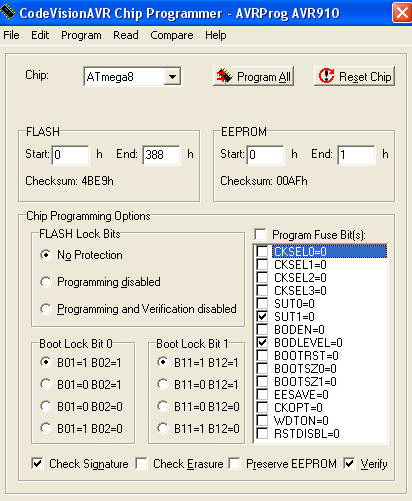Screen dimensions: 412x501
Task: Select Programming disabled lock bit option
Action: (x=46, y=282)
